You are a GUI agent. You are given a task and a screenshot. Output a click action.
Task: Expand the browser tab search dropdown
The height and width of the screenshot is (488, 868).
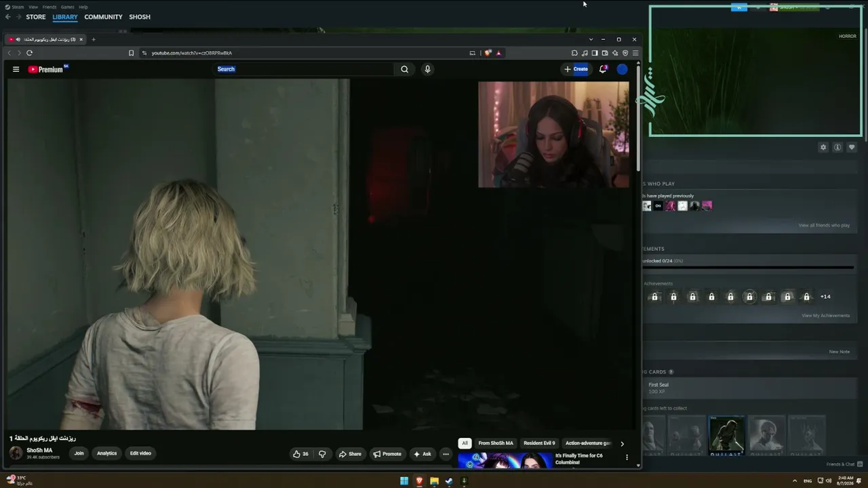tap(591, 39)
